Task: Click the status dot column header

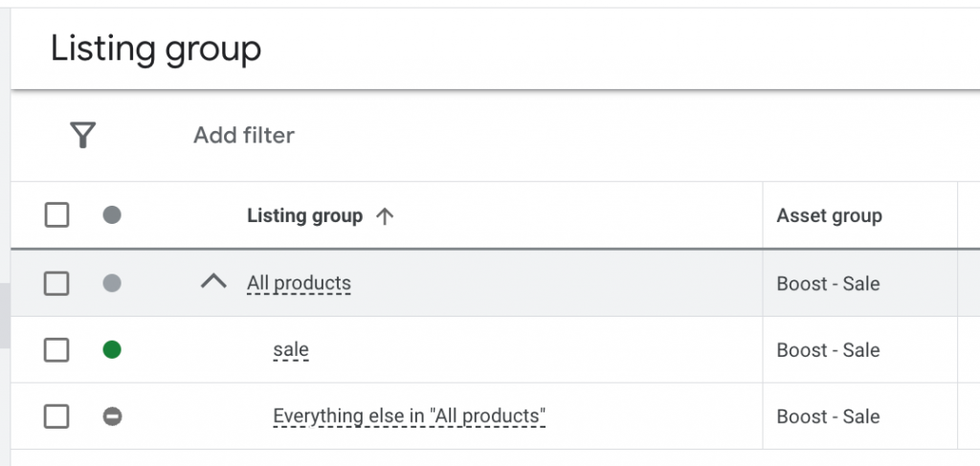Action: coord(112,215)
